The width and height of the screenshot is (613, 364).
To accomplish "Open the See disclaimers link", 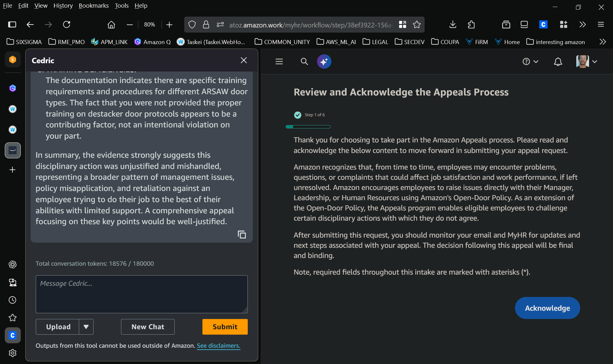I will (218, 346).
